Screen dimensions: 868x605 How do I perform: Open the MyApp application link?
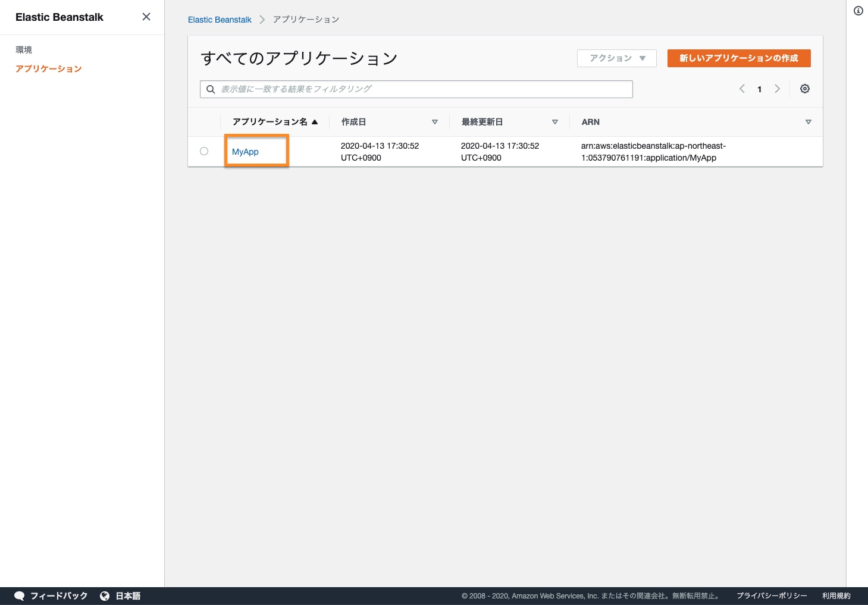click(x=245, y=152)
